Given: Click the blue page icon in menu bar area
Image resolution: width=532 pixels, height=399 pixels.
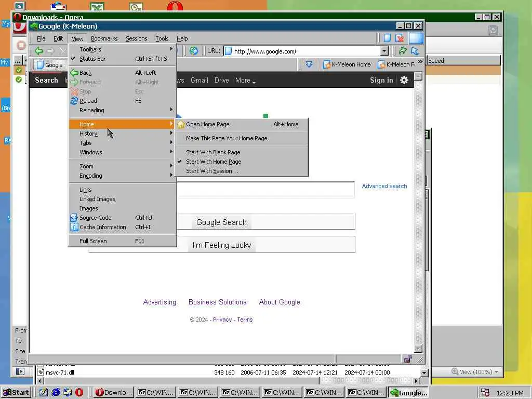Looking at the screenshot, I should tap(387, 38).
